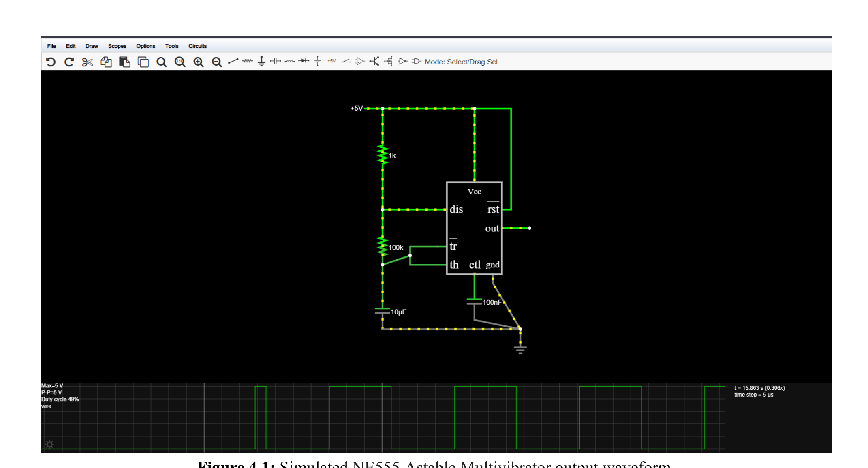Select the NPN transistor tool

tap(374, 61)
